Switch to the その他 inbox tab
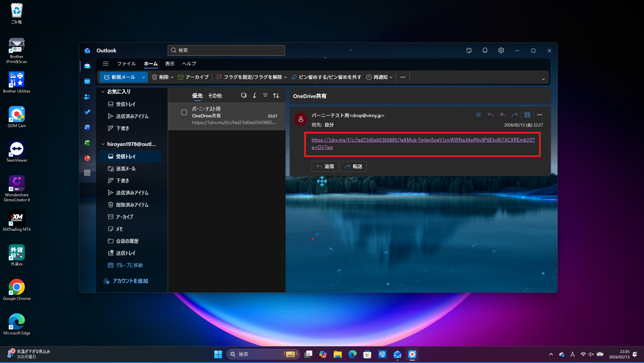 (215, 96)
